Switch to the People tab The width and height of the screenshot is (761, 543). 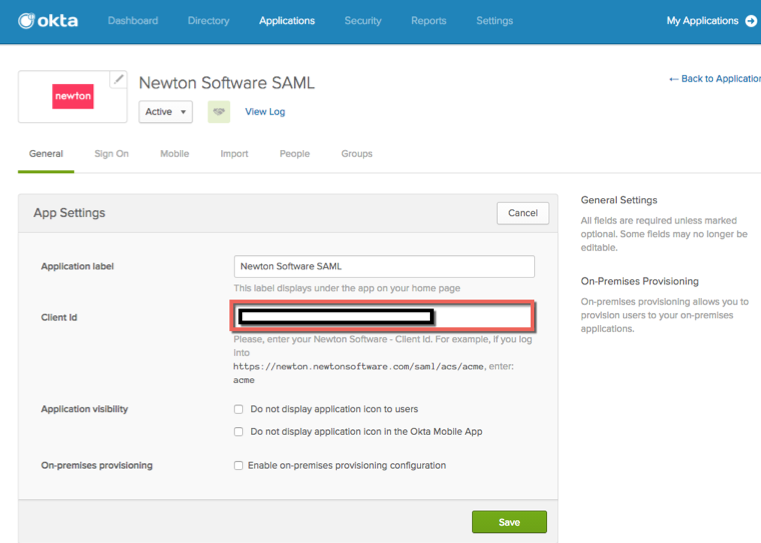coord(294,154)
